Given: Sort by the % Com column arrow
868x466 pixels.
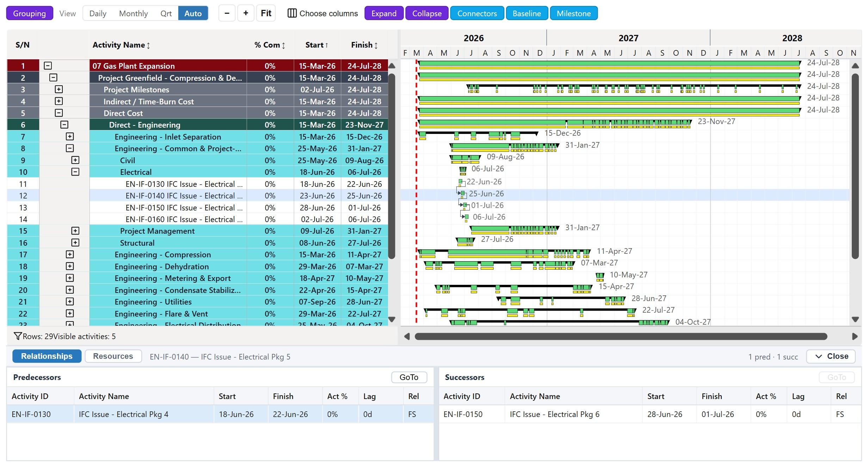Looking at the screenshot, I should click(283, 45).
